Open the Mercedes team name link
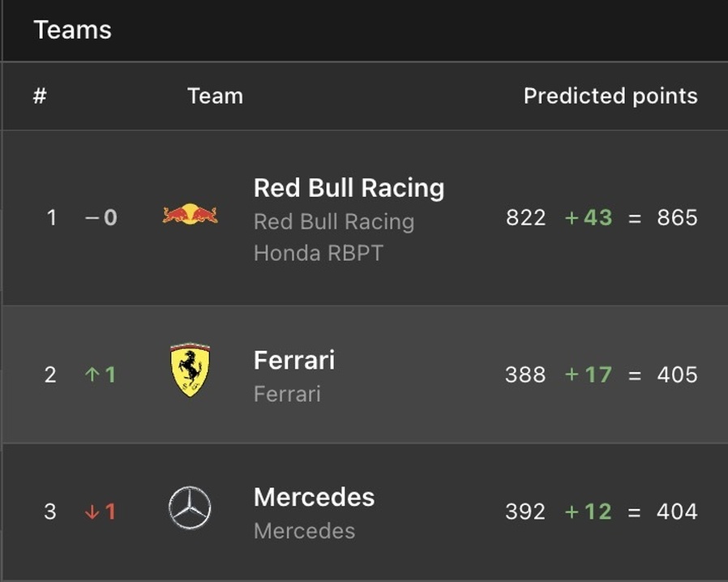Image resolution: width=728 pixels, height=582 pixels. pos(314,497)
